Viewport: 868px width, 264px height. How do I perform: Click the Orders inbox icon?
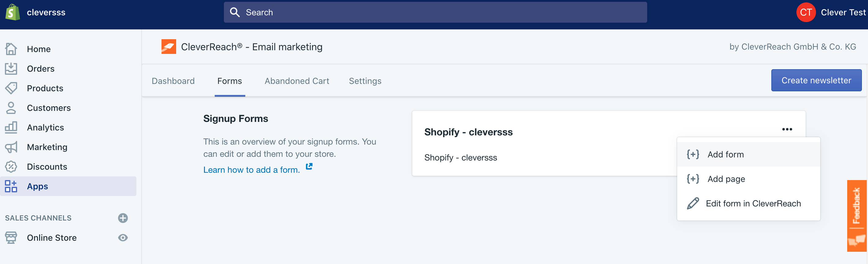[11, 69]
